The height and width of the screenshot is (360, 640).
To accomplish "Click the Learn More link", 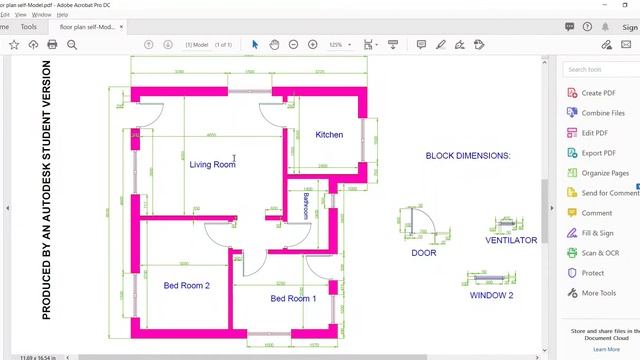I will click(x=606, y=349).
